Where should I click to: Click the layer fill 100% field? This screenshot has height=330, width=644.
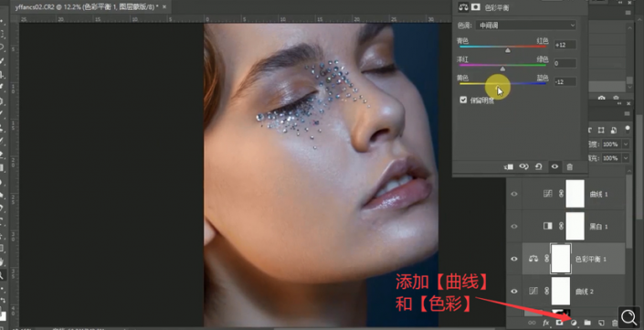(x=610, y=158)
